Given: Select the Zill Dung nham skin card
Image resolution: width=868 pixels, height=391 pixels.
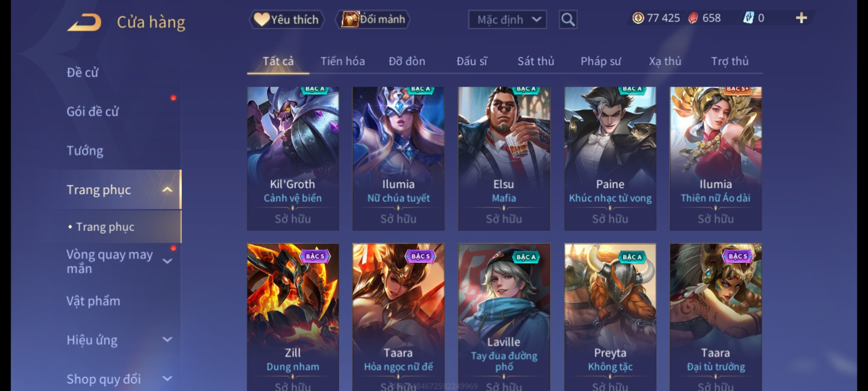Looking at the screenshot, I should [293, 317].
